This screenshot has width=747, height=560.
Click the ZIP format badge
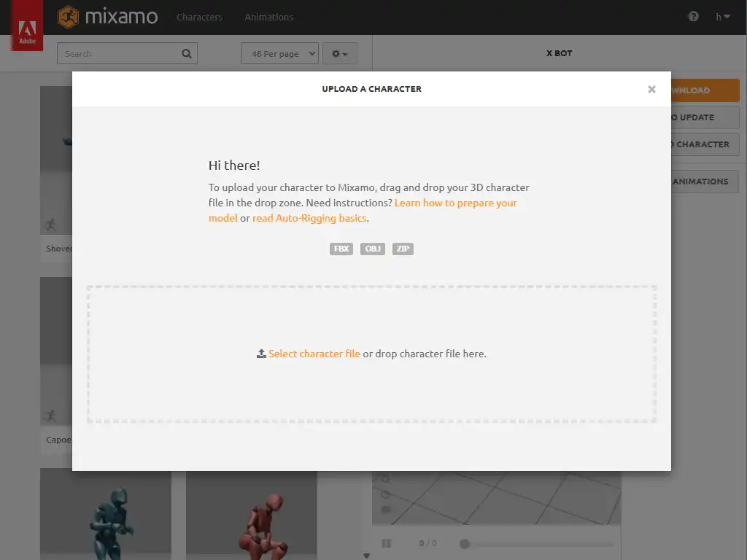tap(403, 249)
